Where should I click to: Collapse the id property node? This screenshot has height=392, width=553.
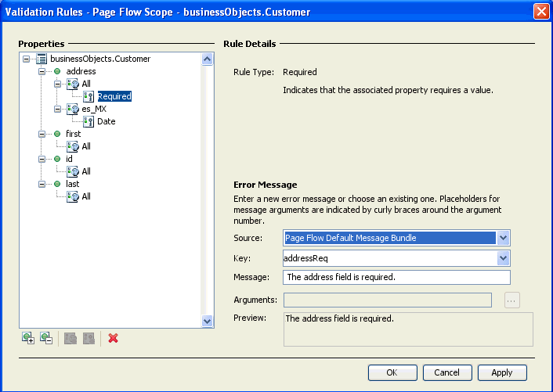[x=42, y=159]
